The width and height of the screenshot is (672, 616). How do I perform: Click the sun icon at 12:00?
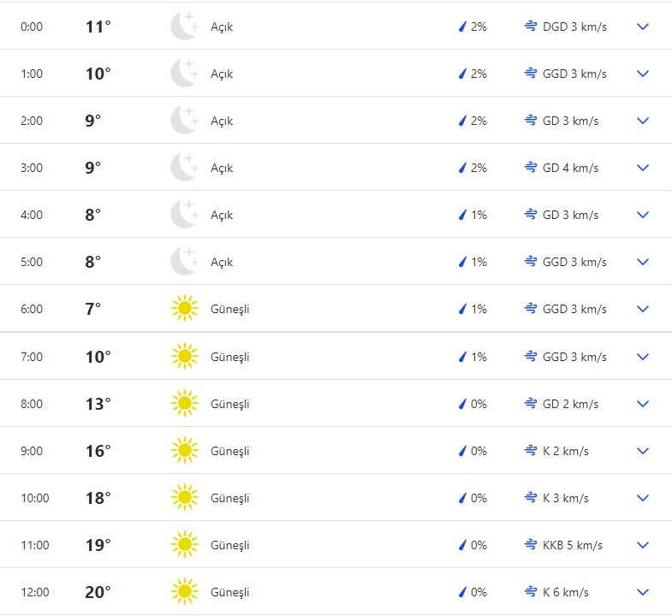click(x=184, y=592)
